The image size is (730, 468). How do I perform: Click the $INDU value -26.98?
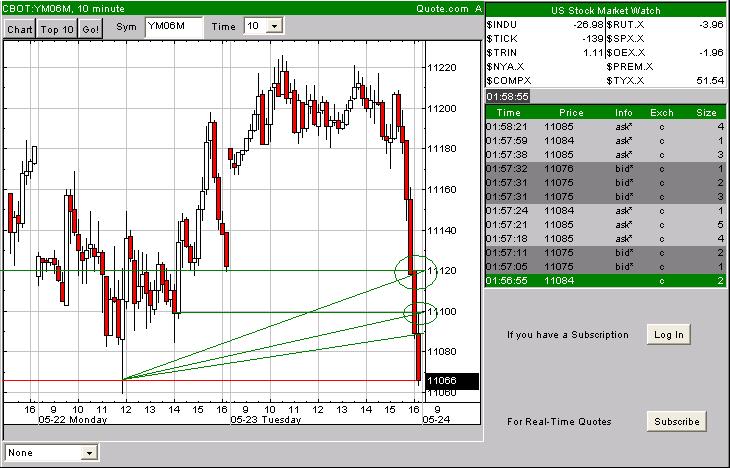(588, 25)
